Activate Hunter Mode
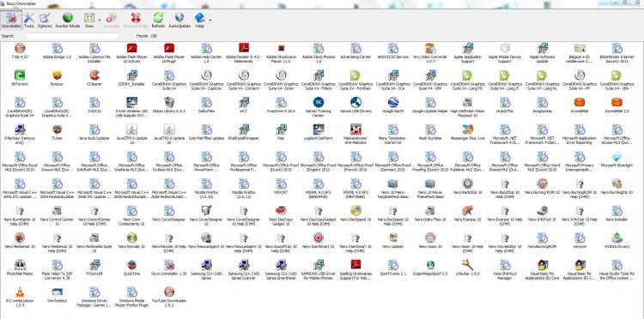Viewport: 644px width, 319px height. point(68,20)
